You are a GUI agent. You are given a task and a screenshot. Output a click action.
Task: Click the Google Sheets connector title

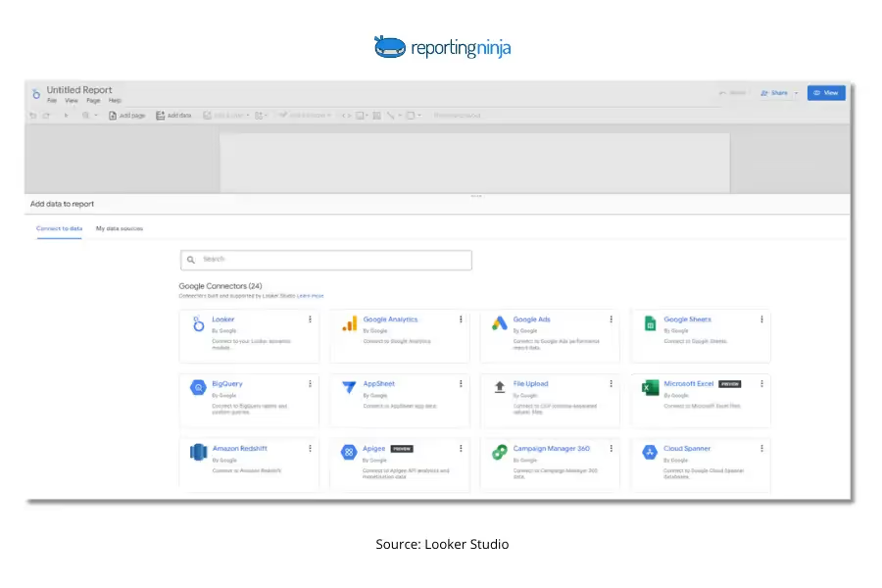[x=687, y=319]
